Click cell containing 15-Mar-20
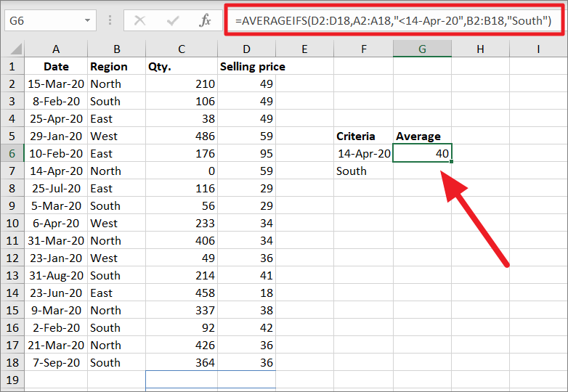Screen dimensions: 568x392 (x=56, y=84)
